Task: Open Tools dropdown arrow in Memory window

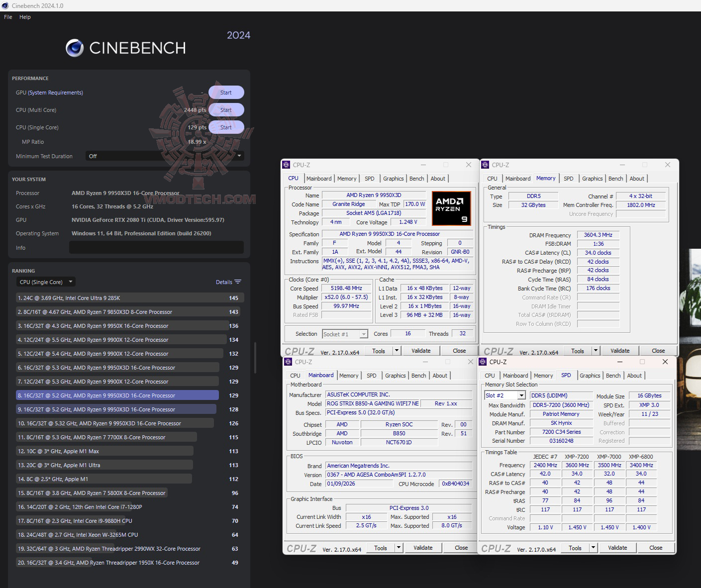Action: [x=596, y=351]
